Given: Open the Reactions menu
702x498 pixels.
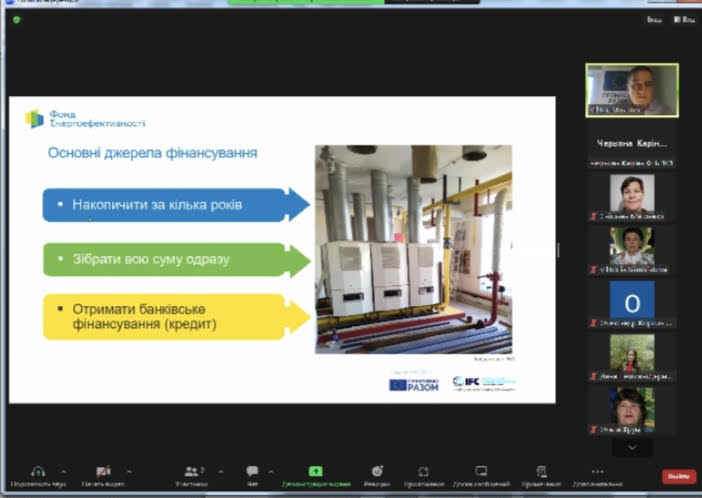Looking at the screenshot, I should coord(377,474).
